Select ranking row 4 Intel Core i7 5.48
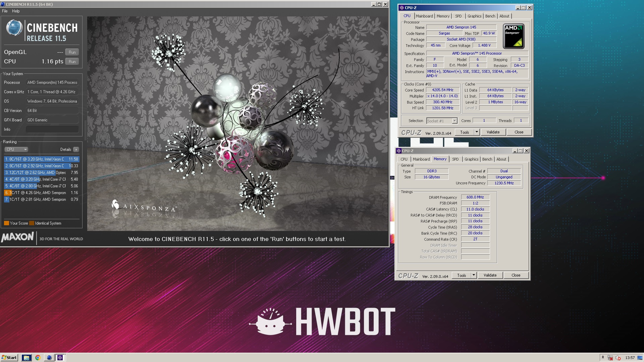Screen dimensions: 644x362 coord(42,179)
